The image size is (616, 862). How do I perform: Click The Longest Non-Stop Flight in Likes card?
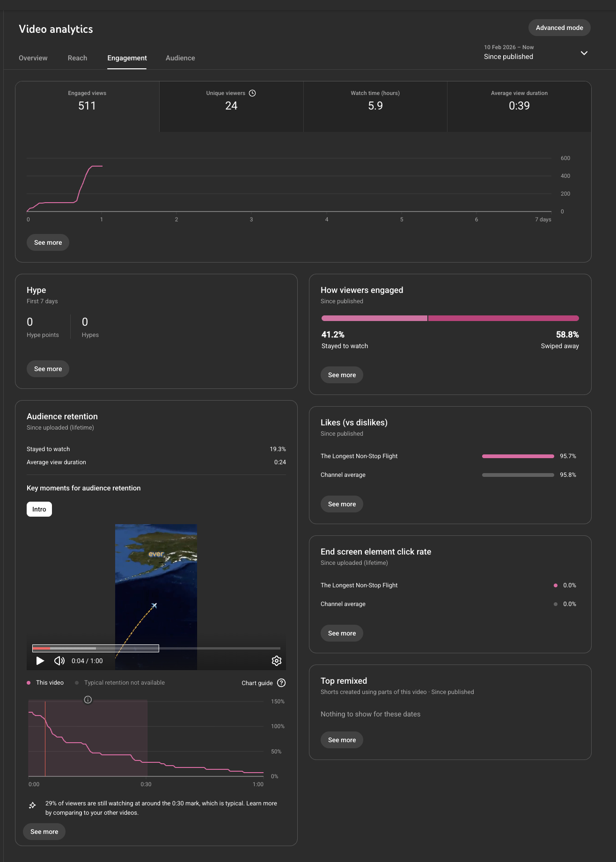[359, 456]
